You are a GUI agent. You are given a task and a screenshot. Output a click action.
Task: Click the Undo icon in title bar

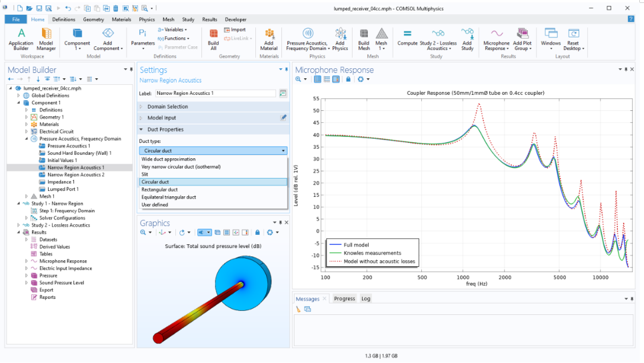[x=68, y=8]
